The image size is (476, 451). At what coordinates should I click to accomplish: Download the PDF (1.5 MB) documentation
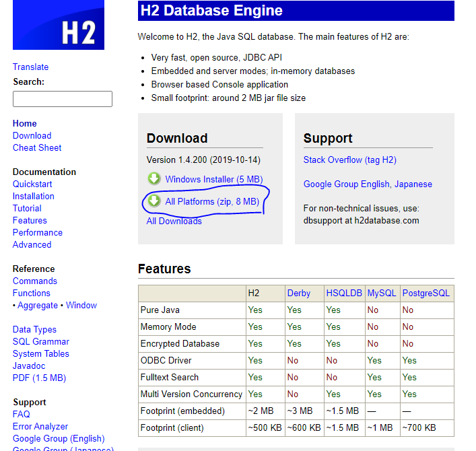(x=40, y=378)
